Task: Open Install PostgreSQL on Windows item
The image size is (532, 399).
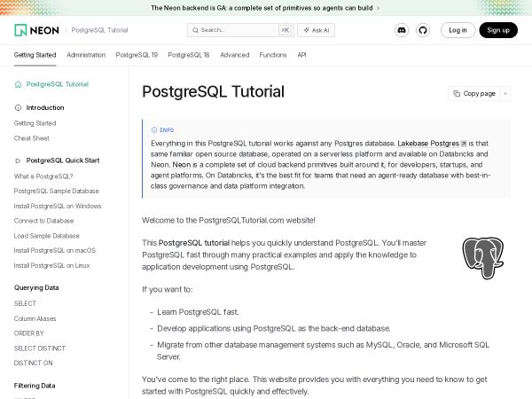Action: click(58, 206)
